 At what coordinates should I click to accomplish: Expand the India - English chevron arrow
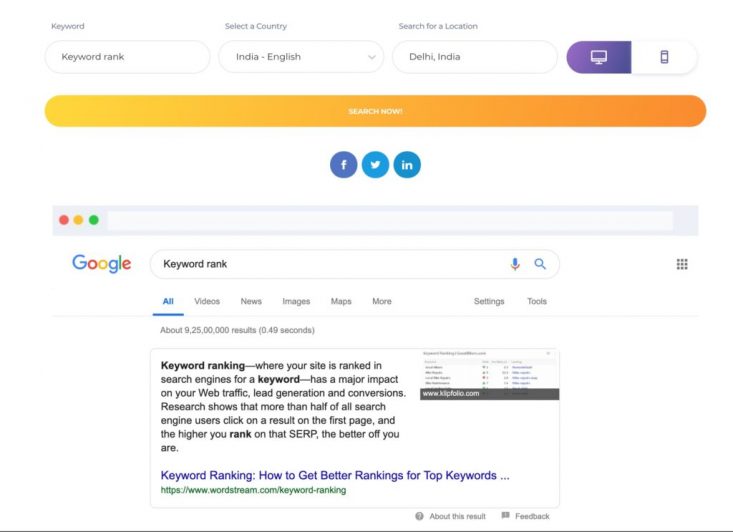(x=372, y=57)
